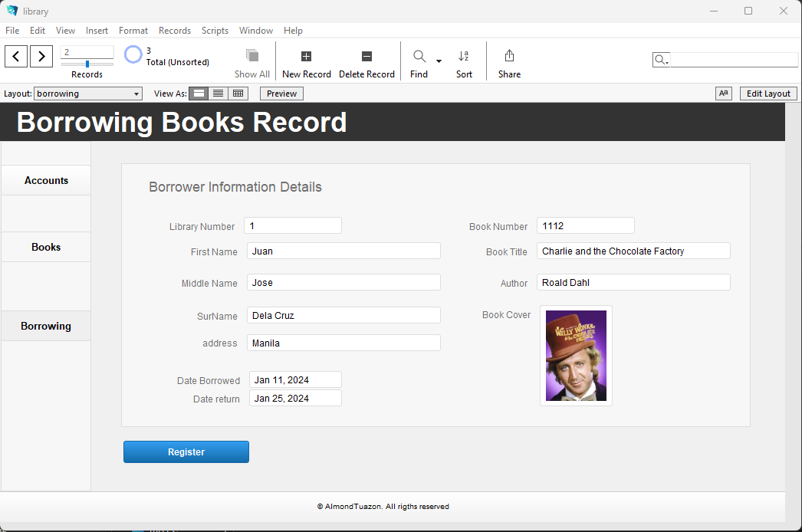The height and width of the screenshot is (532, 802).
Task: Open the Layout dropdown showing borrowing
Action: pyautogui.click(x=88, y=94)
